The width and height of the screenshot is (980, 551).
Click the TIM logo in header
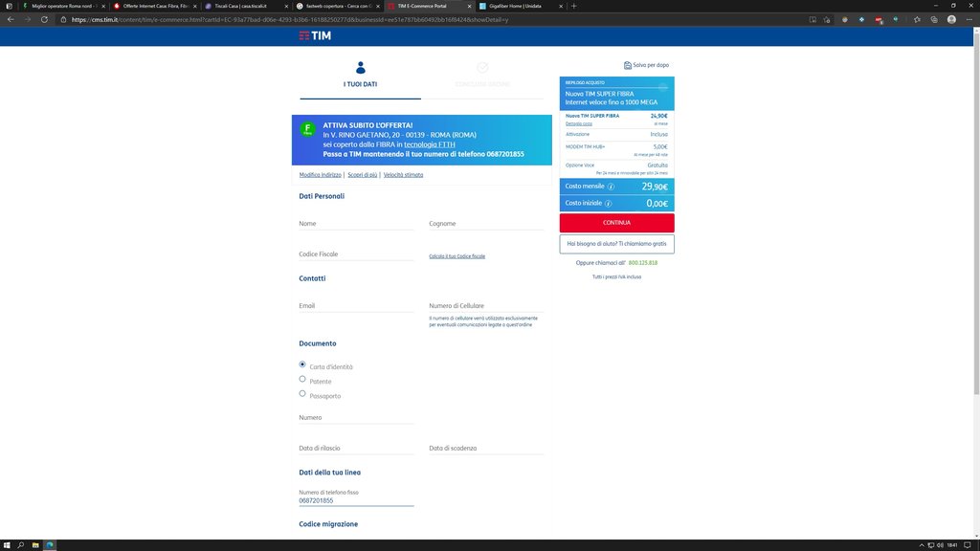point(316,35)
